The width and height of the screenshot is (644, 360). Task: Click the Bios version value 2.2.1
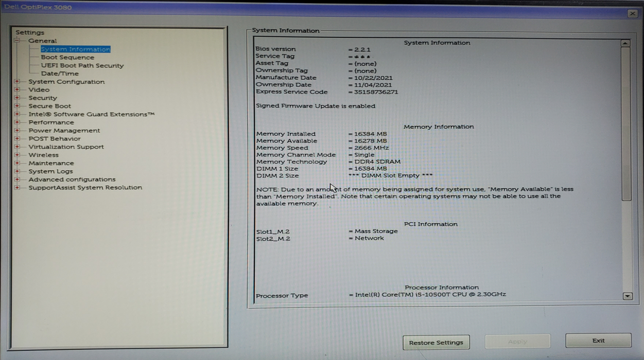(362, 49)
